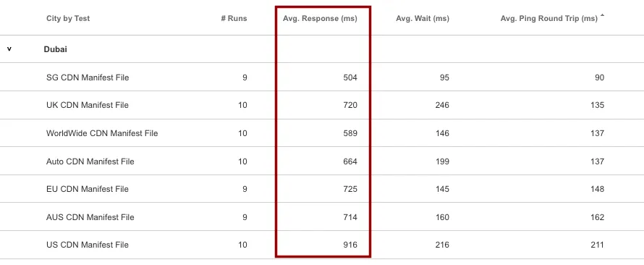
Task: Sort by # Runs column header
Action: tap(234, 19)
